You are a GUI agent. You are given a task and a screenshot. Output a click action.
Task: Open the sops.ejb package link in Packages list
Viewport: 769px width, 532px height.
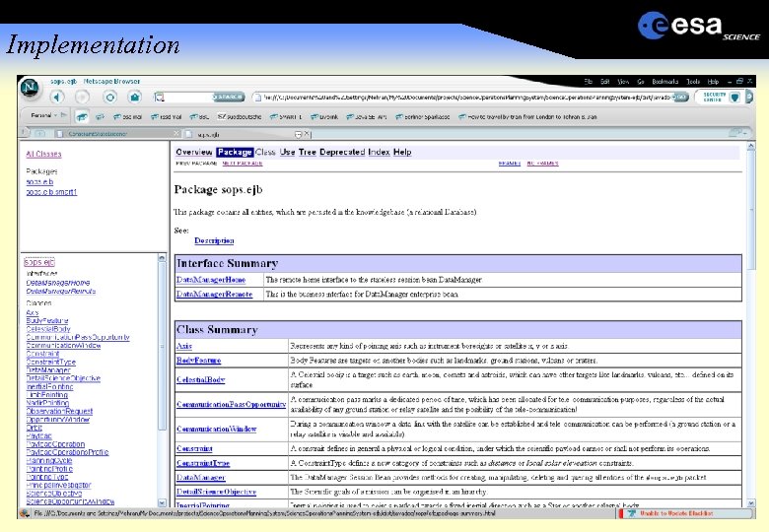click(39, 181)
